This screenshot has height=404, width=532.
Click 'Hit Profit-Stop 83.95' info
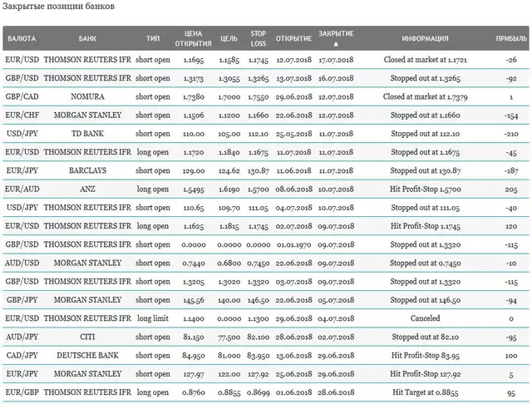(426, 356)
